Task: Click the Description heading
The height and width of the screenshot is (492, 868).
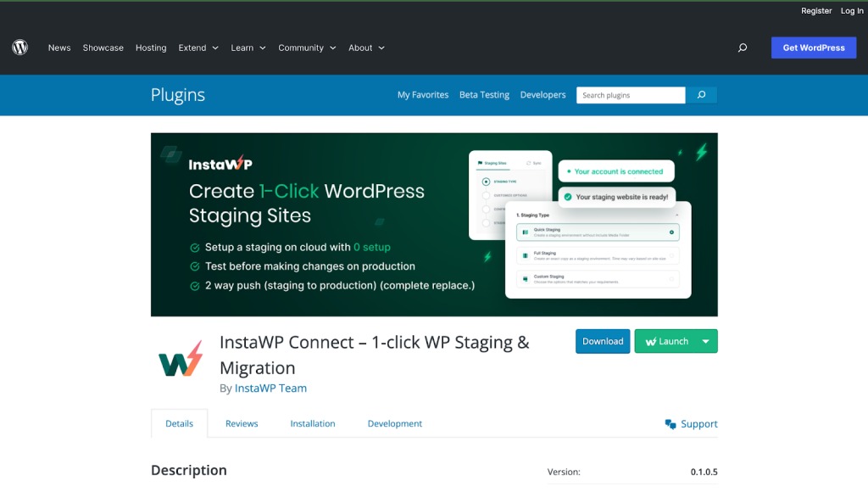Action: point(189,471)
